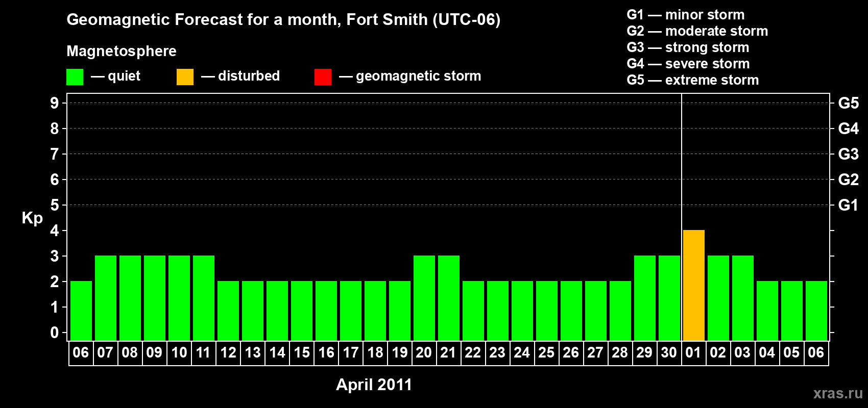Click the orange disturbed legend swatch
The width and height of the screenshot is (868, 408).
point(185,77)
